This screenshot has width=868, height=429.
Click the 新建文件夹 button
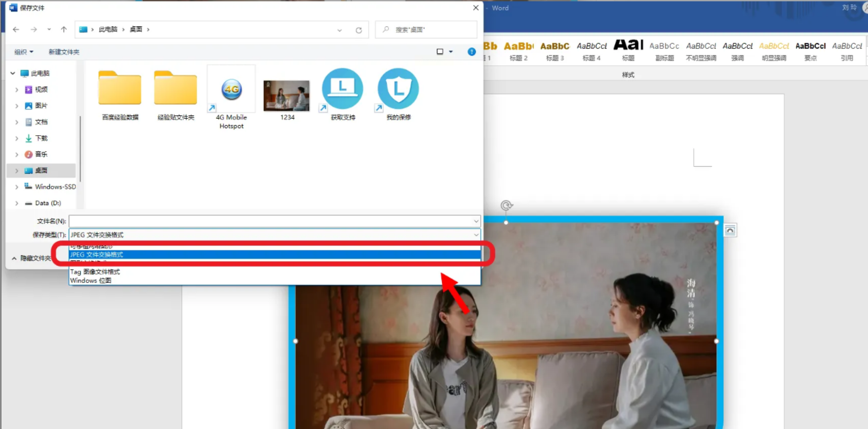(64, 52)
